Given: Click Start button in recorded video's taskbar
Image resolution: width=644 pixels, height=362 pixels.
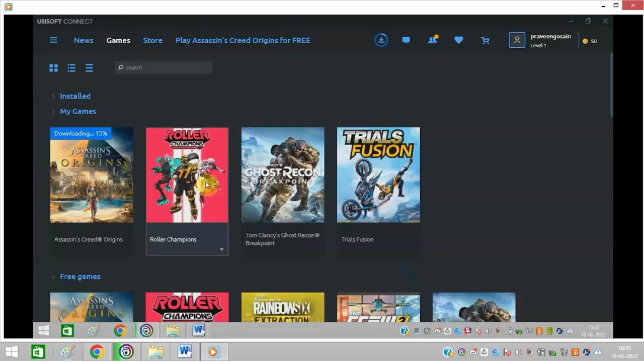Looking at the screenshot, I should [44, 330].
